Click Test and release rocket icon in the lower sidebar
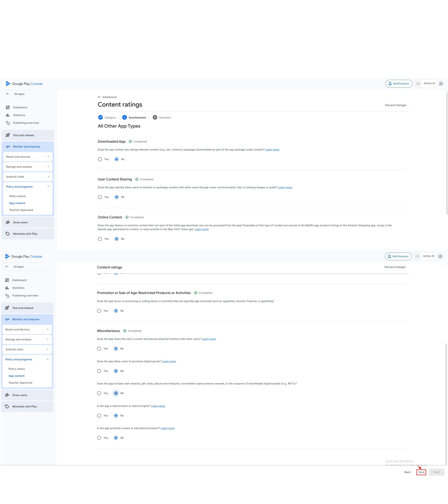 click(7, 308)
